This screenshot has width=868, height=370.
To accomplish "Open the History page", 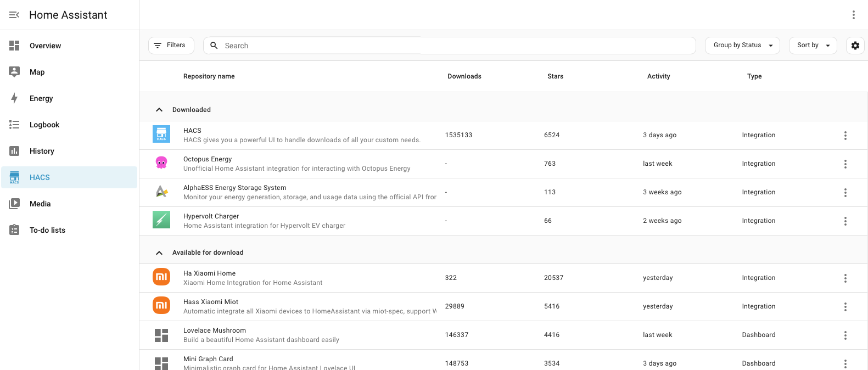I will click(69, 151).
